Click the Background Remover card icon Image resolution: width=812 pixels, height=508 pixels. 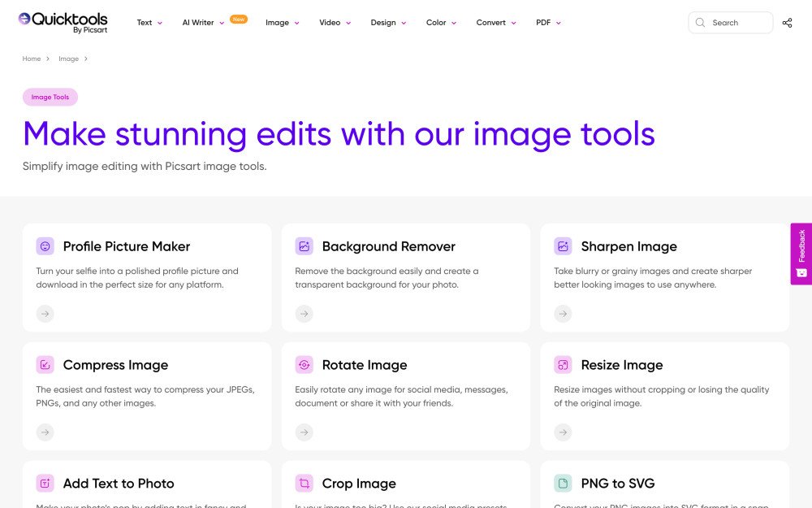pyautogui.click(x=304, y=246)
